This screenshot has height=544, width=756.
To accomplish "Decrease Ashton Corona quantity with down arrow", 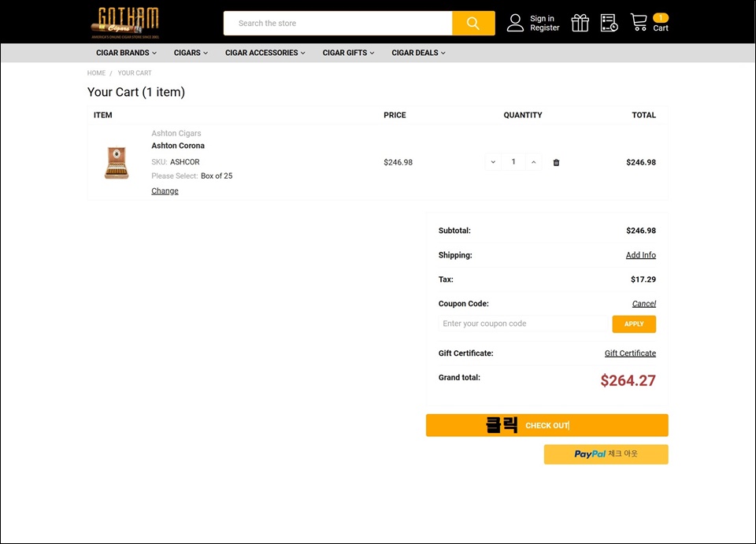I will pyautogui.click(x=493, y=162).
